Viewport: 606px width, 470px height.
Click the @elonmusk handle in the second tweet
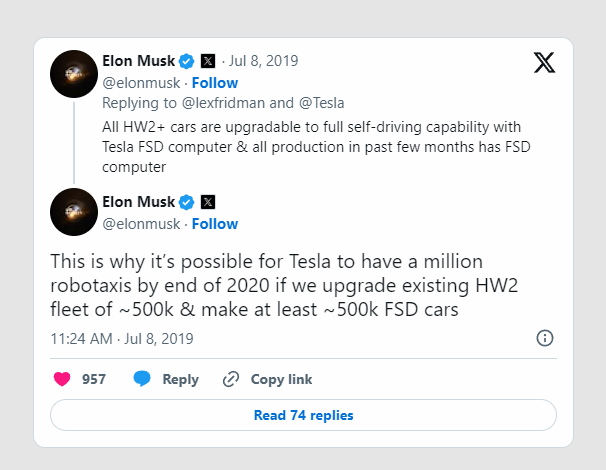(141, 223)
